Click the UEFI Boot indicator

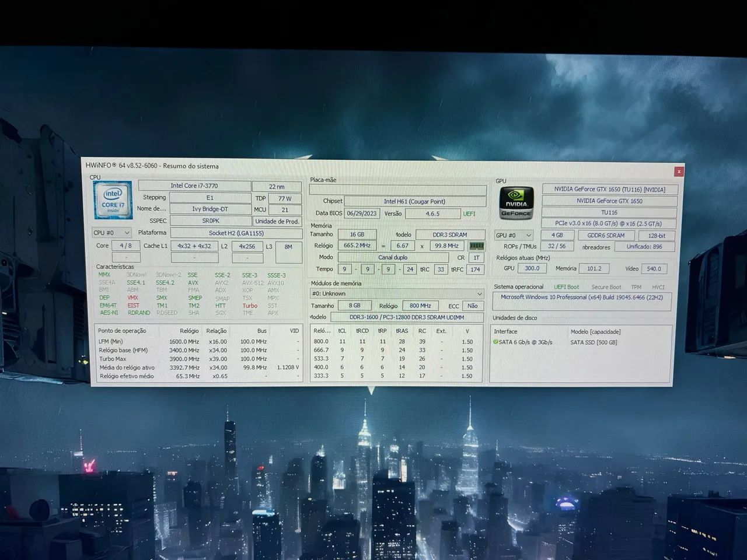pos(566,287)
